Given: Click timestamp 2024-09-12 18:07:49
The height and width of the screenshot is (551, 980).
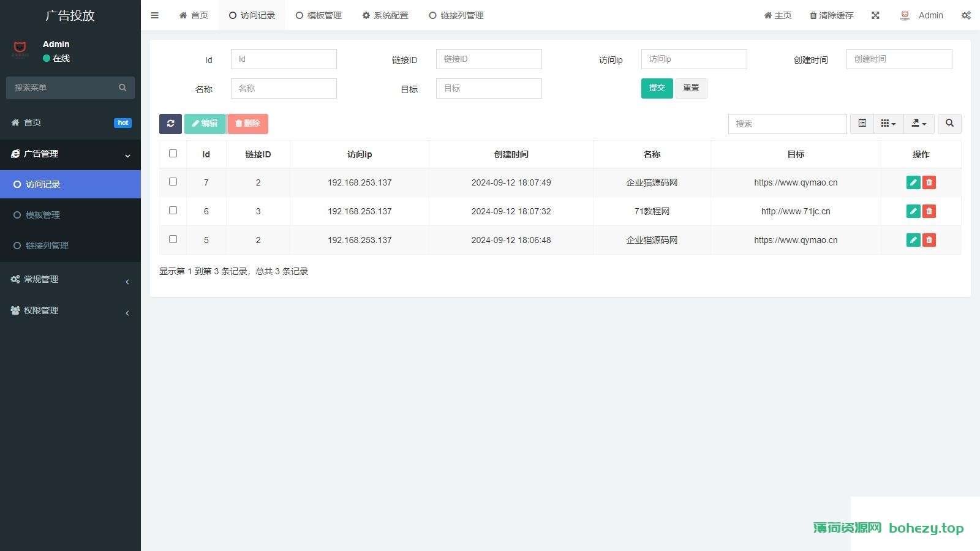Looking at the screenshot, I should 511,182.
